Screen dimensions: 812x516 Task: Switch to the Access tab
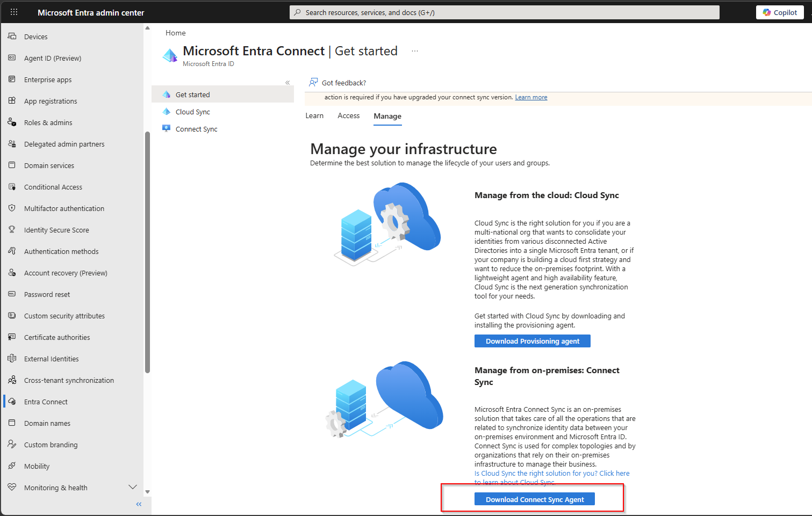tap(348, 115)
